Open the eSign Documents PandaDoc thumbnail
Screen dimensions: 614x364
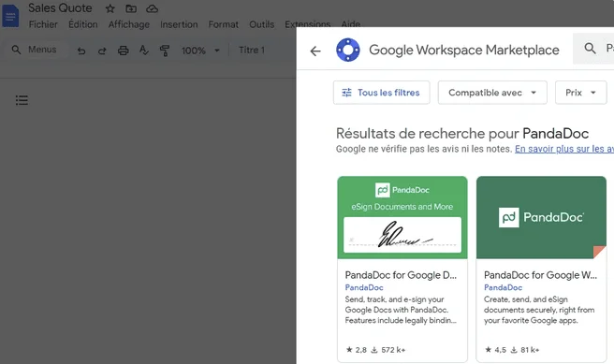(x=402, y=218)
